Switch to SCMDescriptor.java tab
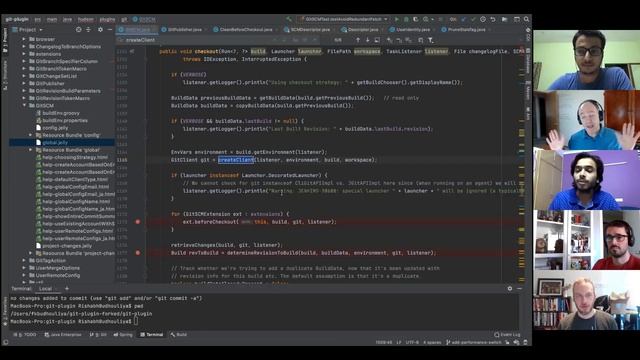This screenshot has width=640, height=360. 310,30
